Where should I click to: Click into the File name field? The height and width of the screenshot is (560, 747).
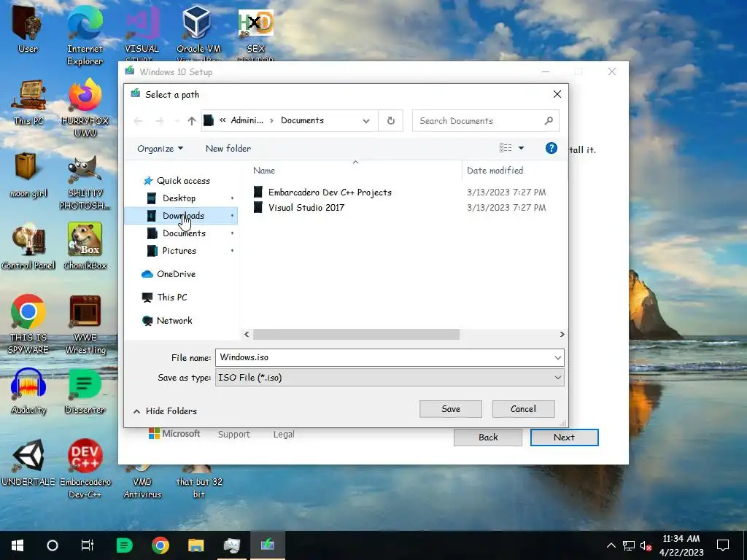tap(384, 357)
